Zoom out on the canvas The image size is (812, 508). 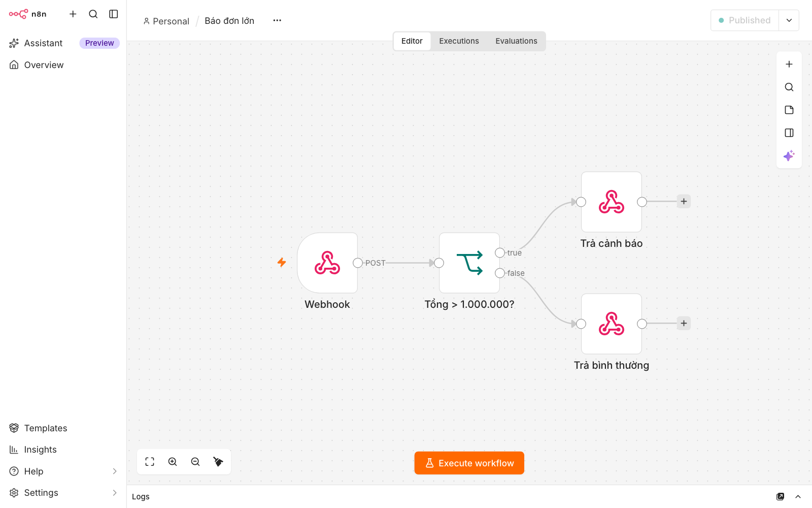pos(195,462)
